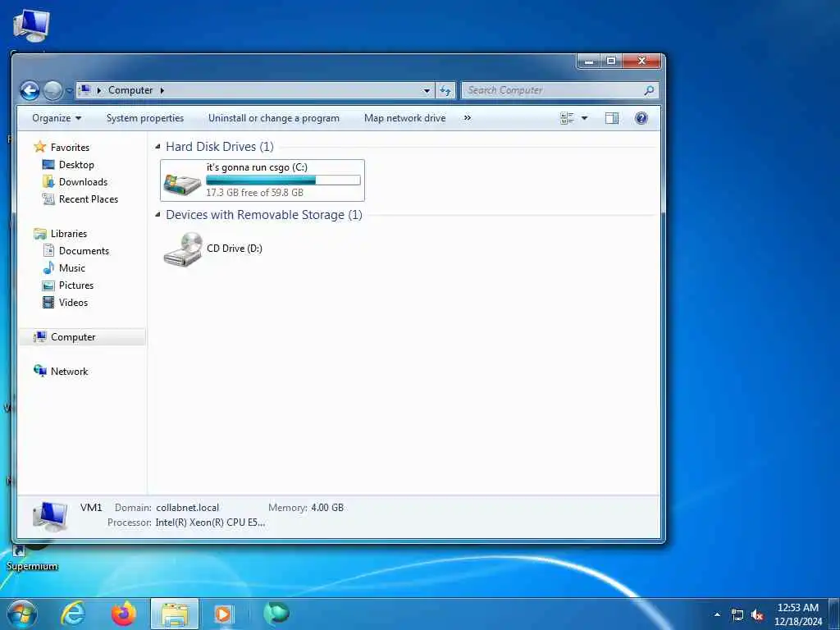This screenshot has width=840, height=630.
Task: Click the Devices with Removable Storage heading
Action: pyautogui.click(x=264, y=215)
